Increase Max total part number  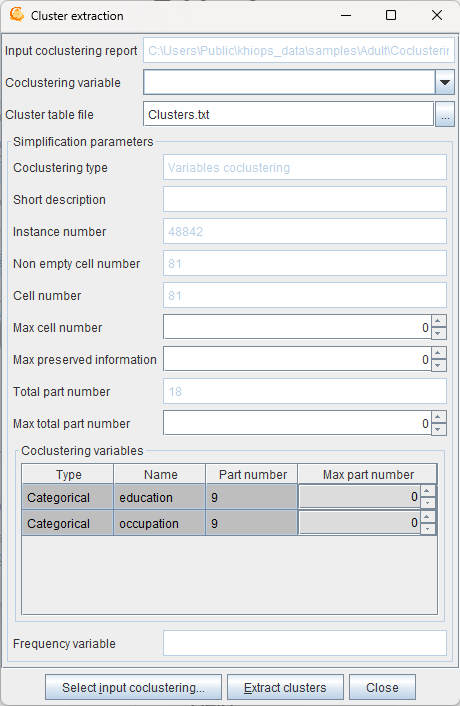[438, 416]
